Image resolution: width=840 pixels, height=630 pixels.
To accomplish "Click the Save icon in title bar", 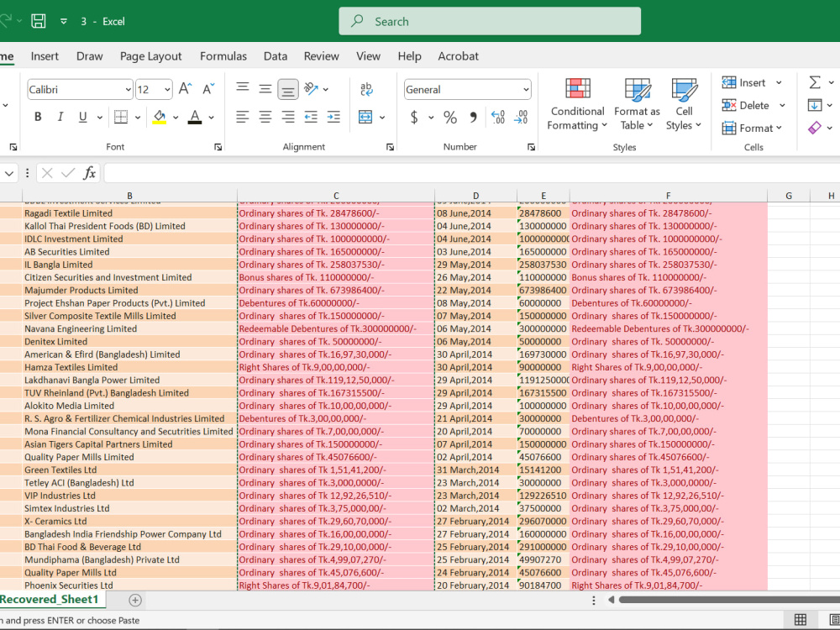I will (x=39, y=21).
